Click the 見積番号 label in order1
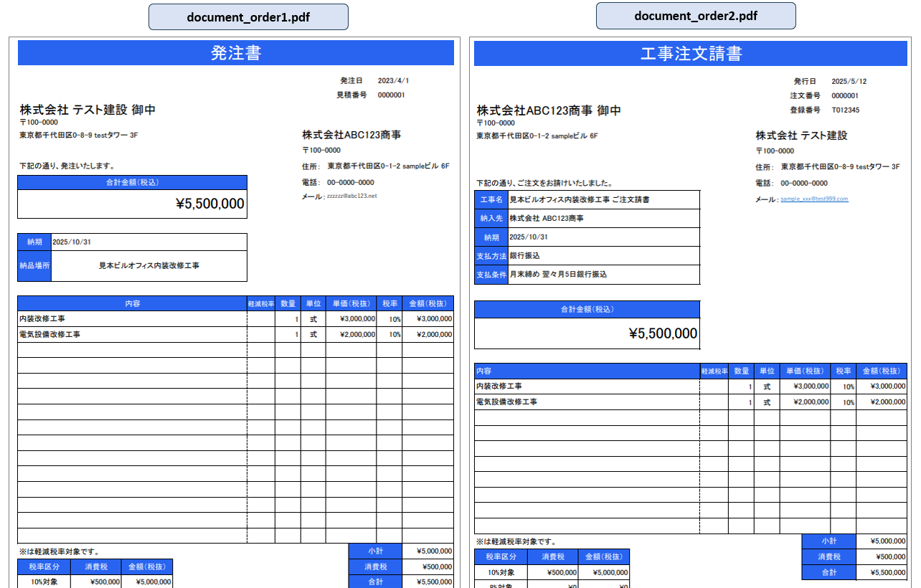This screenshot has width=921, height=588. pos(351,95)
